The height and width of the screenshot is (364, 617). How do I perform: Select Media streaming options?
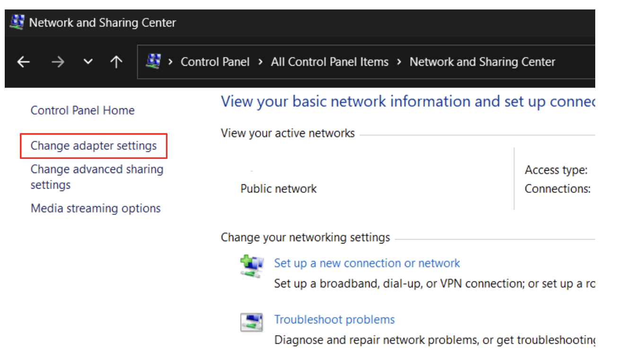[95, 208]
